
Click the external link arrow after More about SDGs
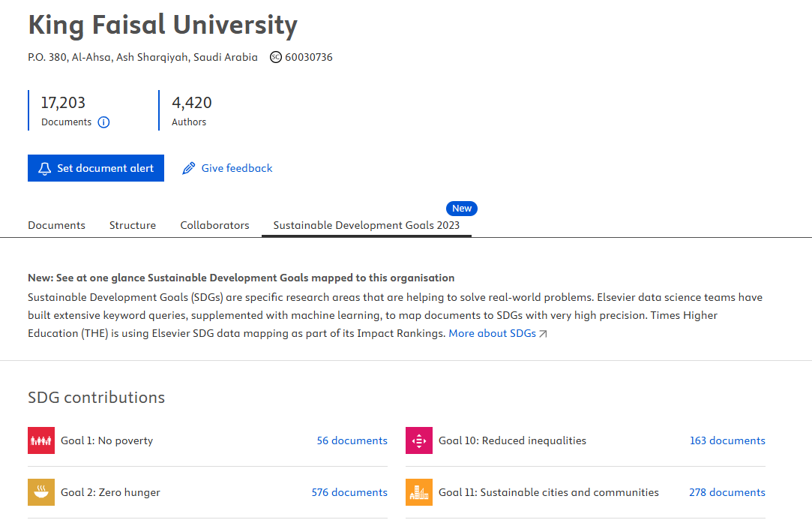click(544, 334)
